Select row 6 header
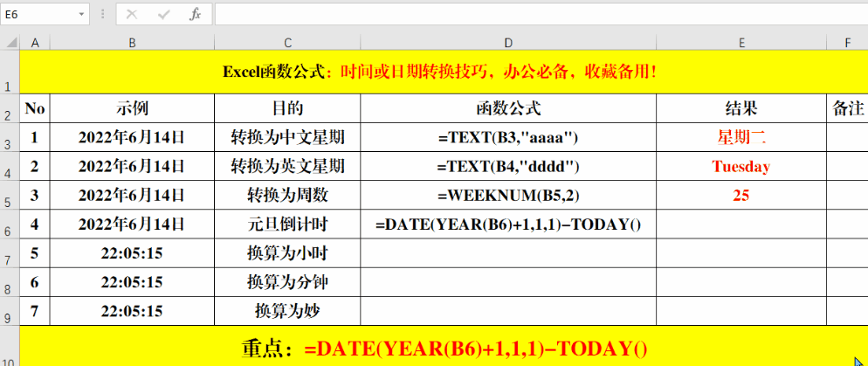 (x=10, y=224)
